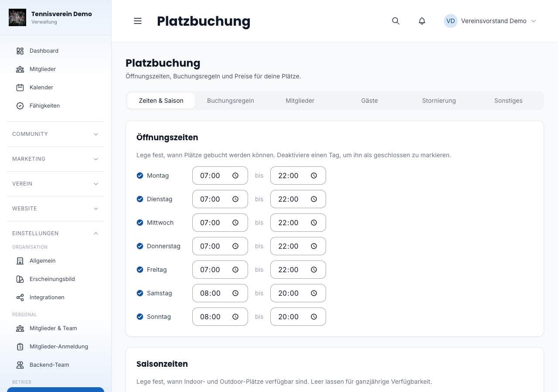Viewport: 558px width, 392px height.
Task: Switch to the Buchungsregeln tab
Action: pos(231,101)
